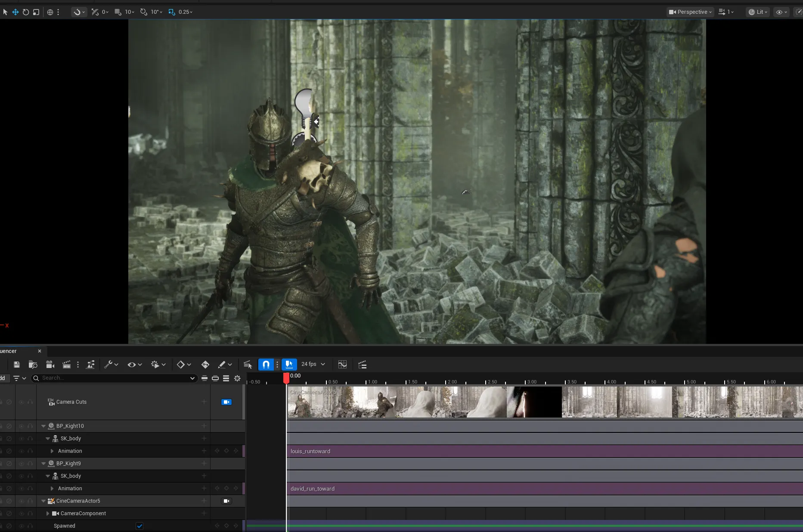Toggle the Spawned checkbox
Screen dimensions: 803x532
[140, 526]
